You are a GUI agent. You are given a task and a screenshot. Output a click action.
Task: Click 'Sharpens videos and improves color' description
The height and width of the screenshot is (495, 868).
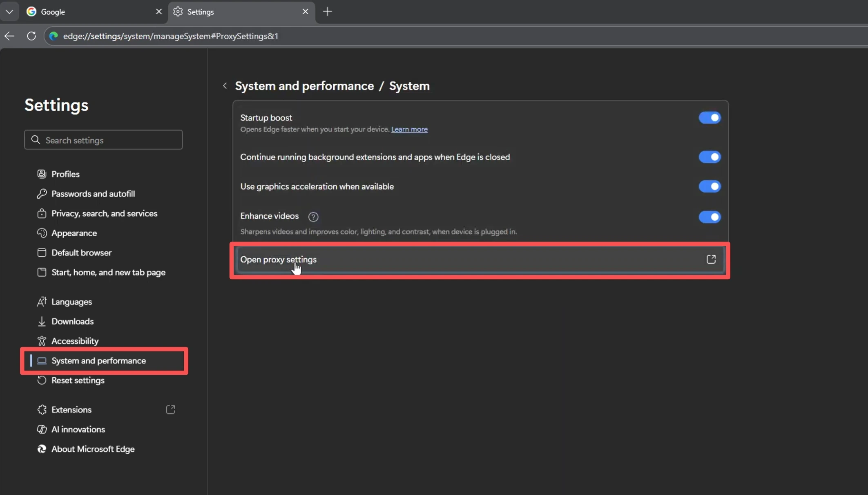pos(379,232)
